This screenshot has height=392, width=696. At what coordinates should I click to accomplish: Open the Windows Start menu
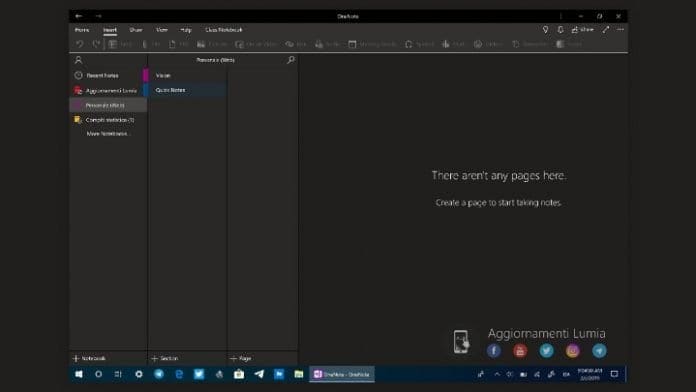pyautogui.click(x=79, y=374)
